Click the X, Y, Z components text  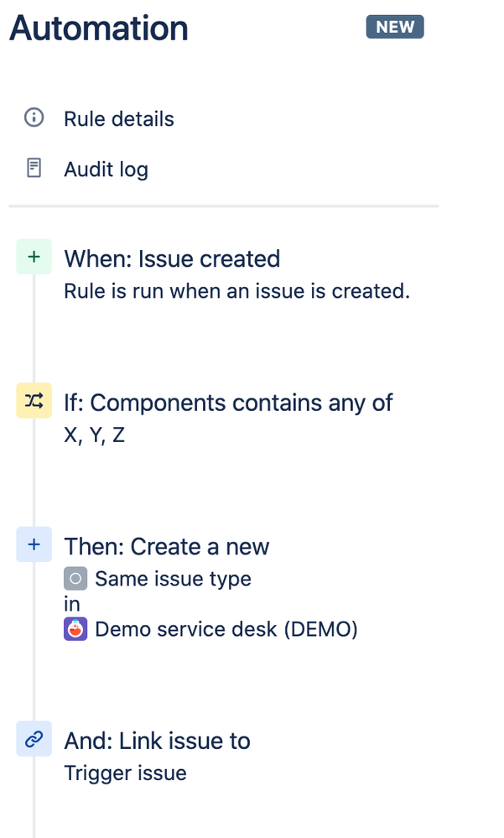[x=94, y=435]
